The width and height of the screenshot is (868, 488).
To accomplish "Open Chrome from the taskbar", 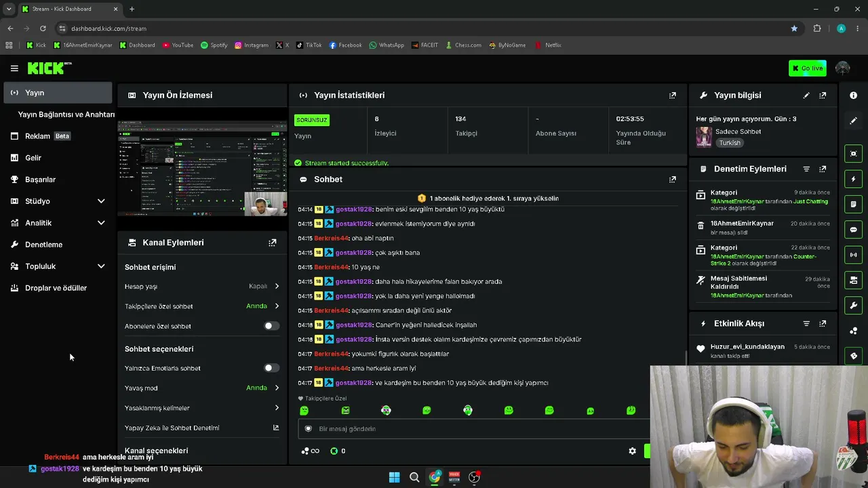I will coord(435,477).
